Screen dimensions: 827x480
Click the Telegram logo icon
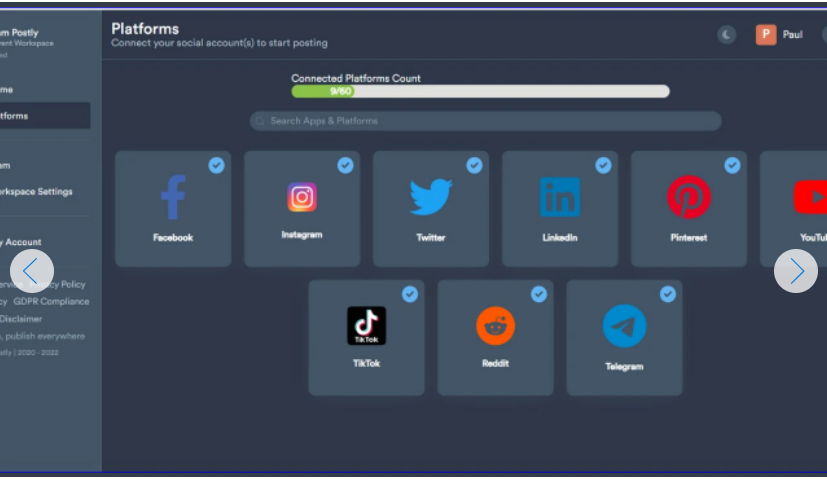tap(624, 326)
